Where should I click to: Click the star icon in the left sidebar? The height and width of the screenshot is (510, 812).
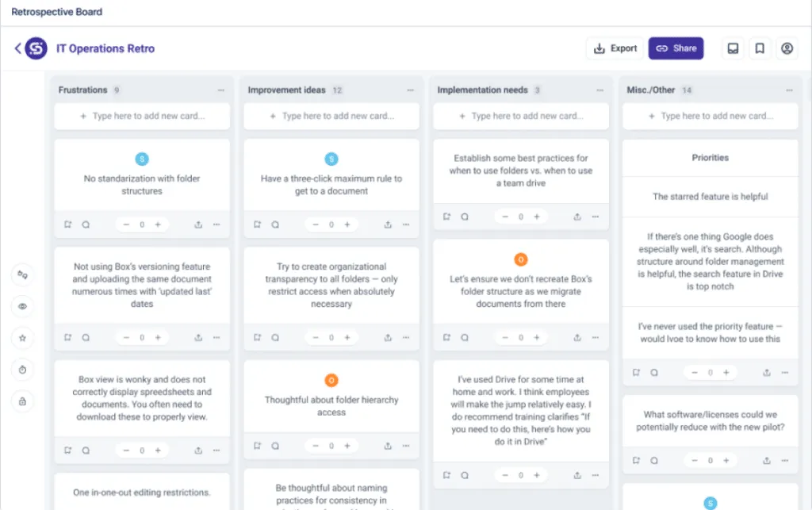coord(22,338)
